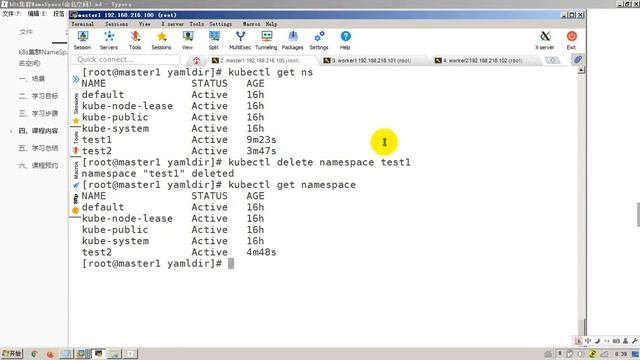Image resolution: width=640 pixels, height=360 pixels.
Task: Open the Help menu in menu bar
Action: (271, 24)
